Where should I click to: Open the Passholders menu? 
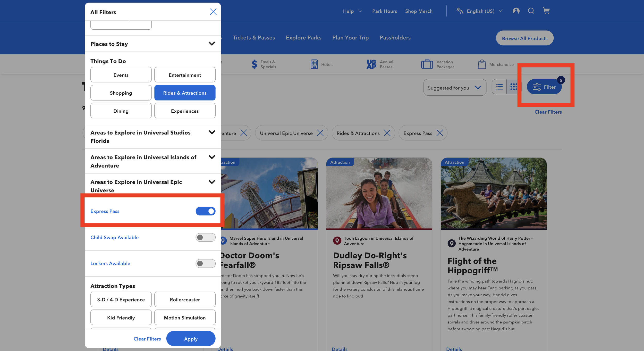click(395, 38)
